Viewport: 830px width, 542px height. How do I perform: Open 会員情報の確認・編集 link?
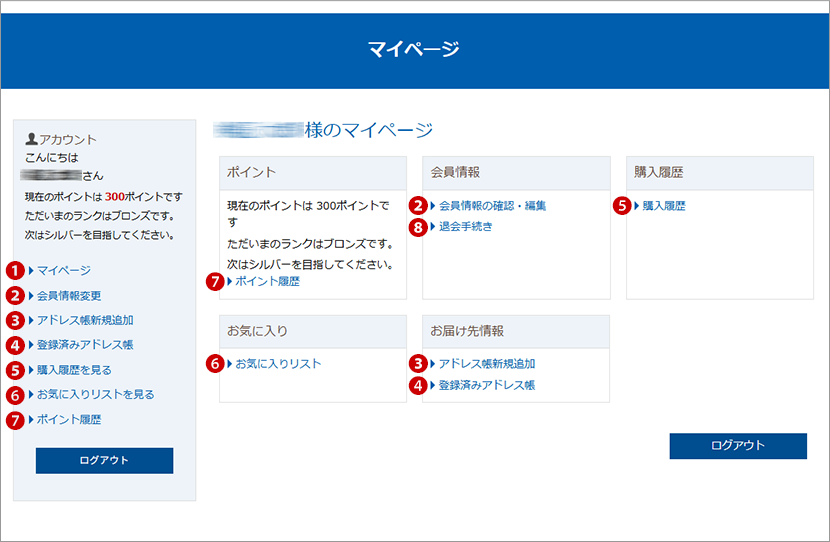click(492, 206)
